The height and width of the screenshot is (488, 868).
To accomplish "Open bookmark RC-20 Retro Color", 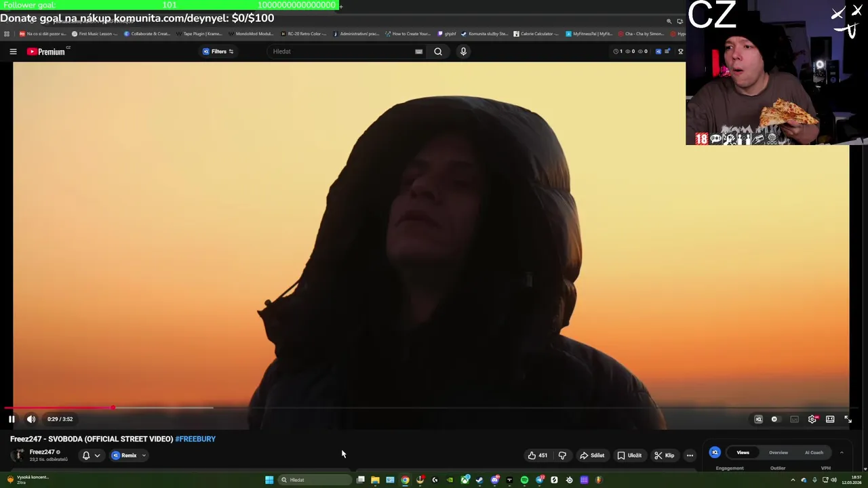I will [x=303, y=34].
